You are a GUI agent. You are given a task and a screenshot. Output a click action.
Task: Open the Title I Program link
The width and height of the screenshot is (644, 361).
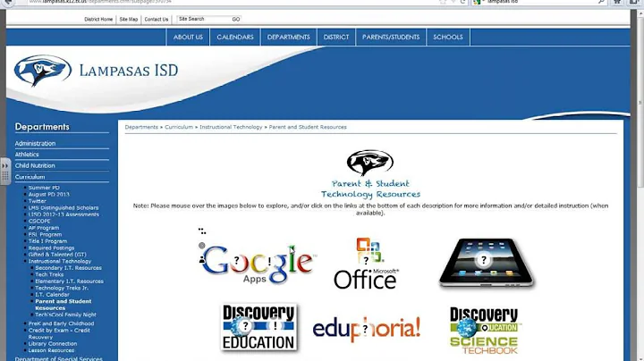(47, 241)
